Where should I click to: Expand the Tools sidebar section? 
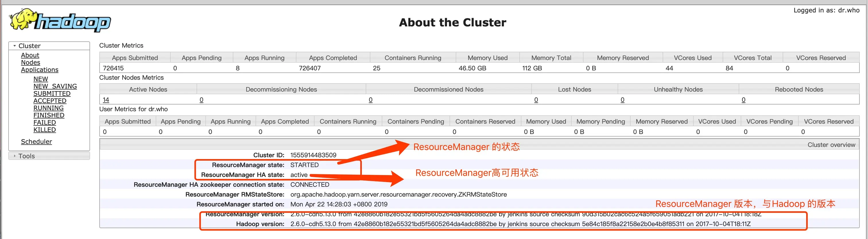[49, 156]
